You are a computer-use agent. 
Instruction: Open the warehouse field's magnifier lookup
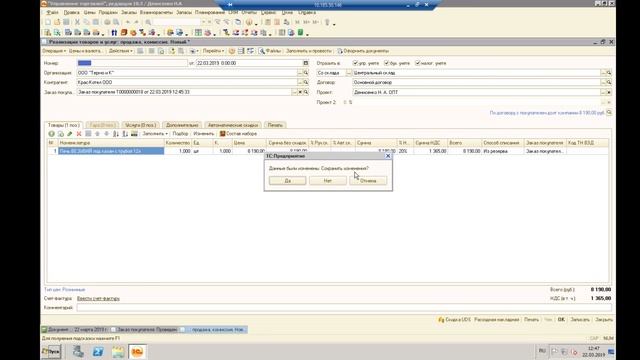pos(609,73)
